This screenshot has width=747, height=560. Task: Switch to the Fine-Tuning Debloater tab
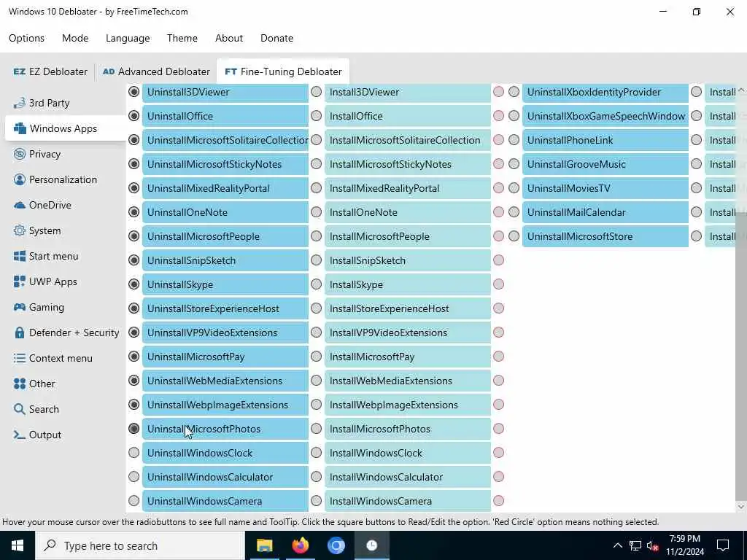(283, 71)
